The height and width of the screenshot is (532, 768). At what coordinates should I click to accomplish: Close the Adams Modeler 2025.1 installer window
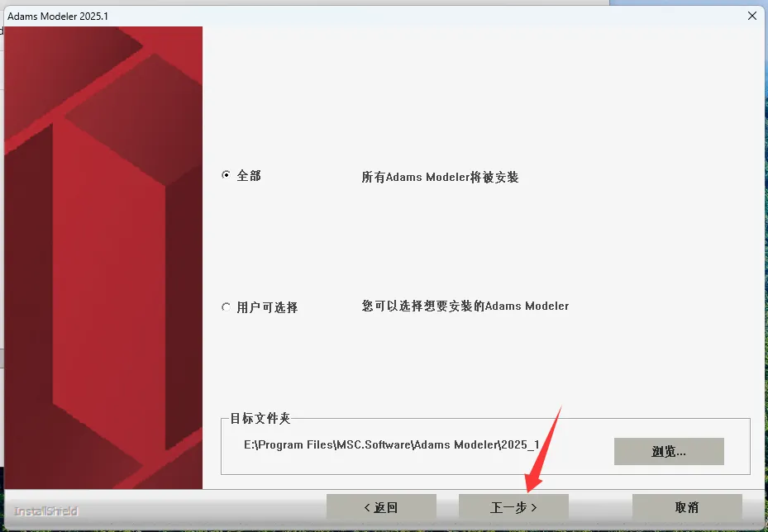pyautogui.click(x=752, y=16)
